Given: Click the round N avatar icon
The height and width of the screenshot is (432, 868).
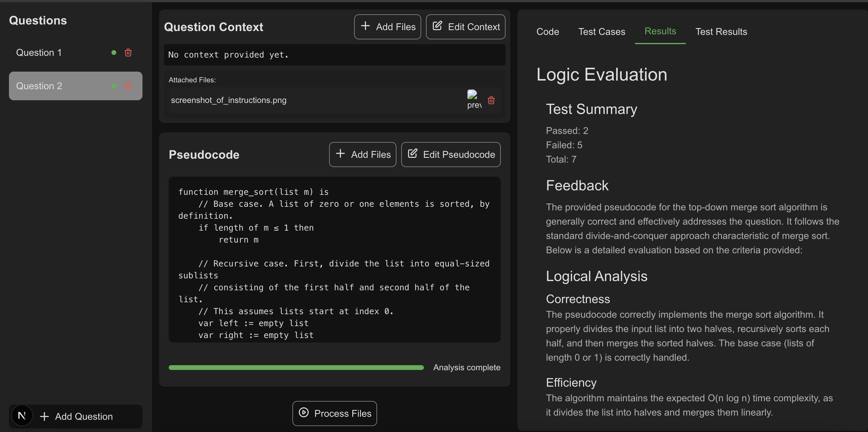Looking at the screenshot, I should [x=22, y=416].
